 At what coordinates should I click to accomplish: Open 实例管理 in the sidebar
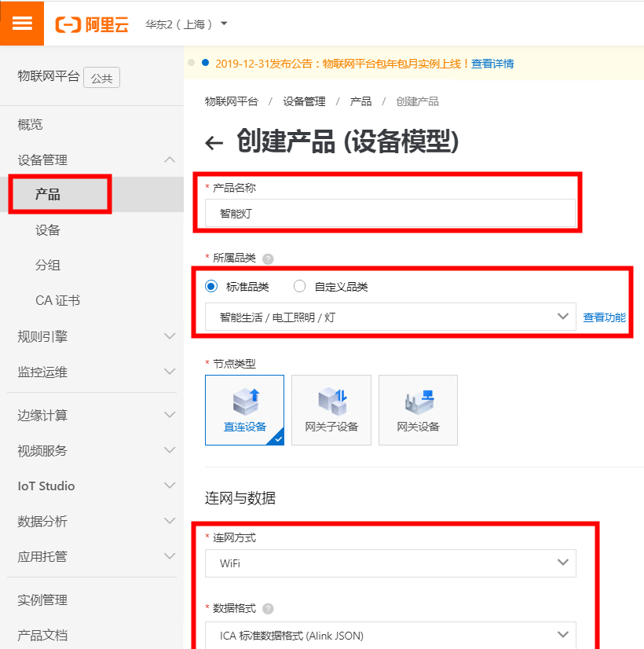(42, 599)
